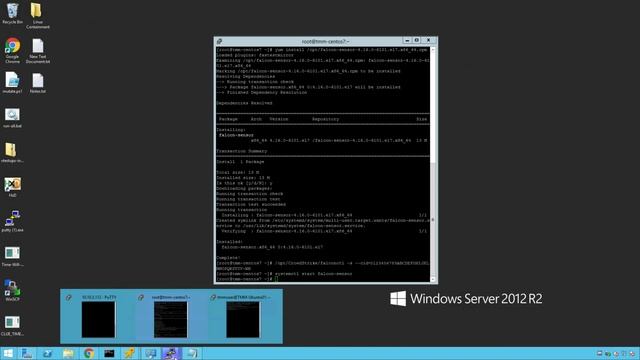Open the Recycle Bin desktop icon
The height and width of the screenshot is (360, 640).
(12, 13)
